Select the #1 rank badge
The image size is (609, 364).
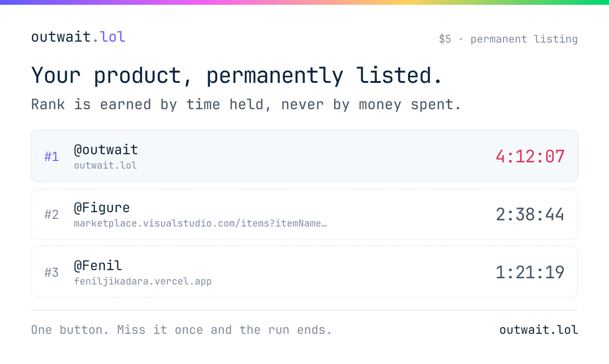click(x=52, y=157)
